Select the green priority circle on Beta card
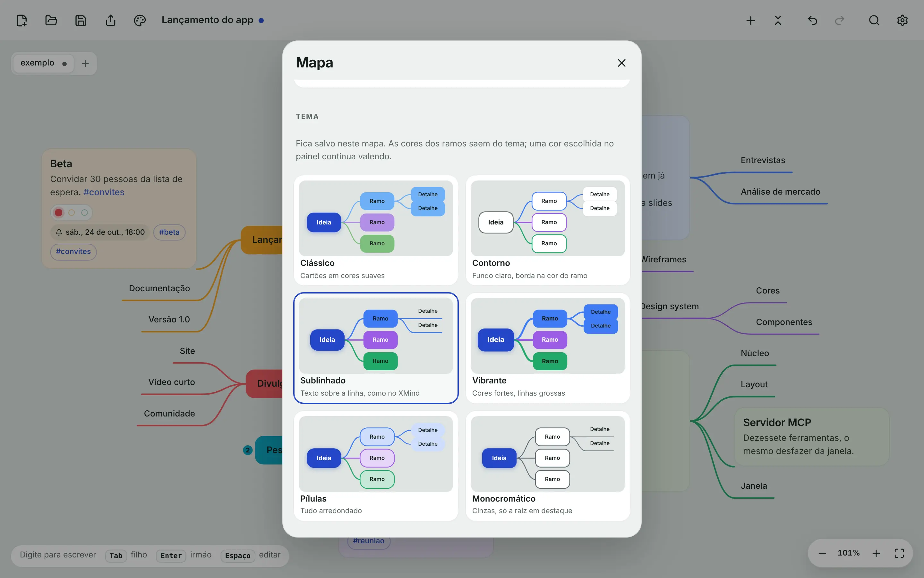The image size is (924, 578). coord(84,213)
